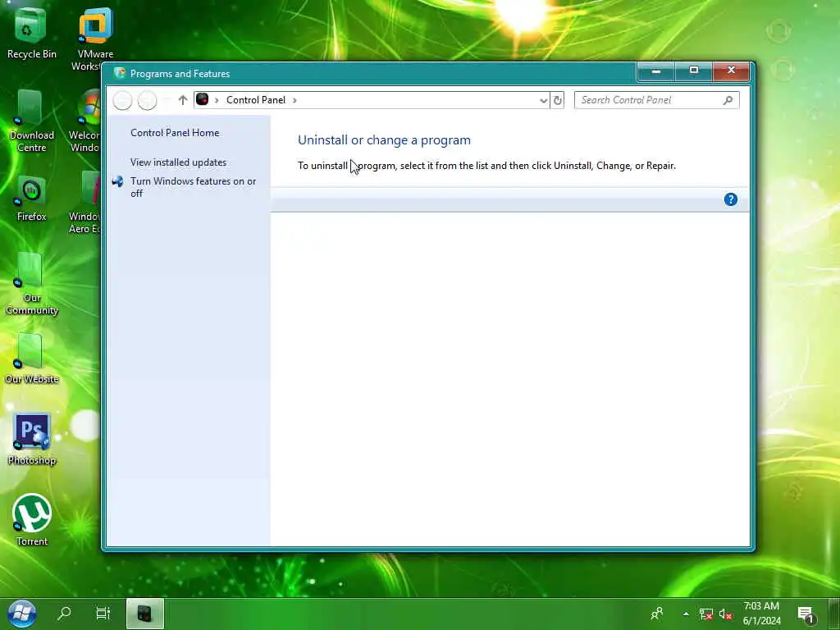840x630 pixels.
Task: Open View installed updates link
Action: tap(178, 162)
